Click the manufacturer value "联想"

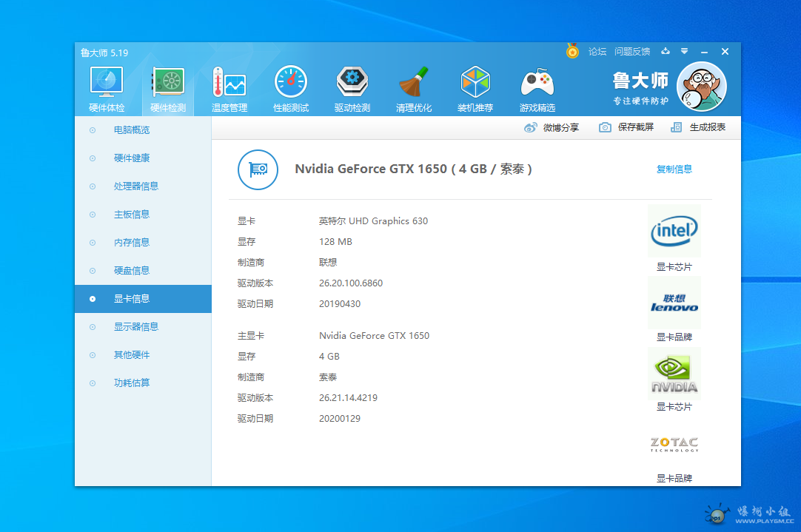click(328, 263)
